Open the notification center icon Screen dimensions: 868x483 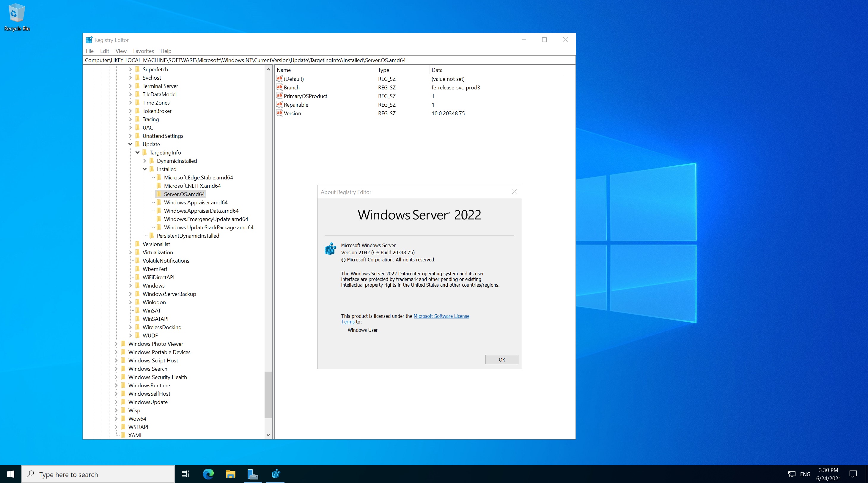(x=853, y=474)
